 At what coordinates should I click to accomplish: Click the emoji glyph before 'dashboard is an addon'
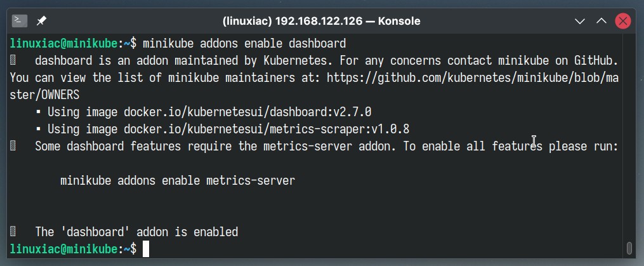13,61
